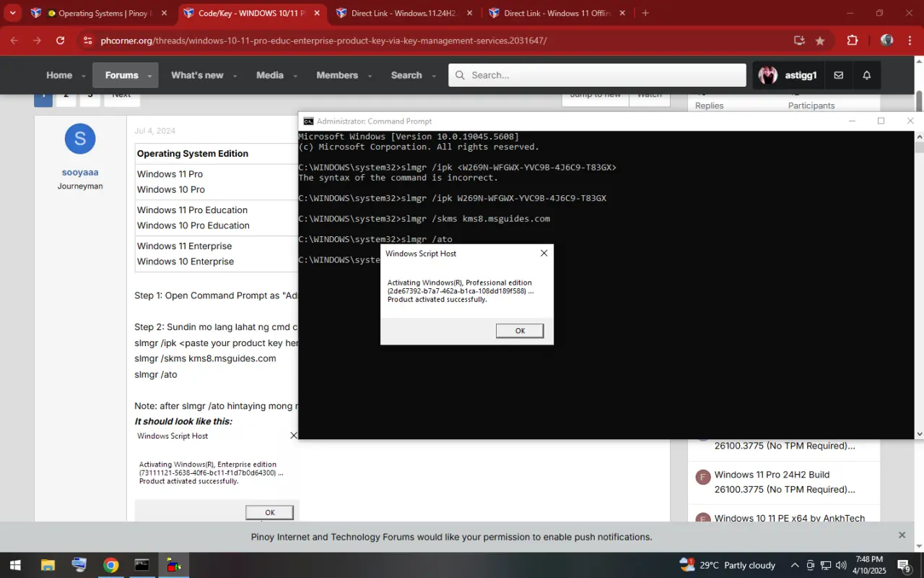This screenshot has width=924, height=578.
Task: Click the Command Prompt vertical scrollbar
Action: [x=919, y=285]
